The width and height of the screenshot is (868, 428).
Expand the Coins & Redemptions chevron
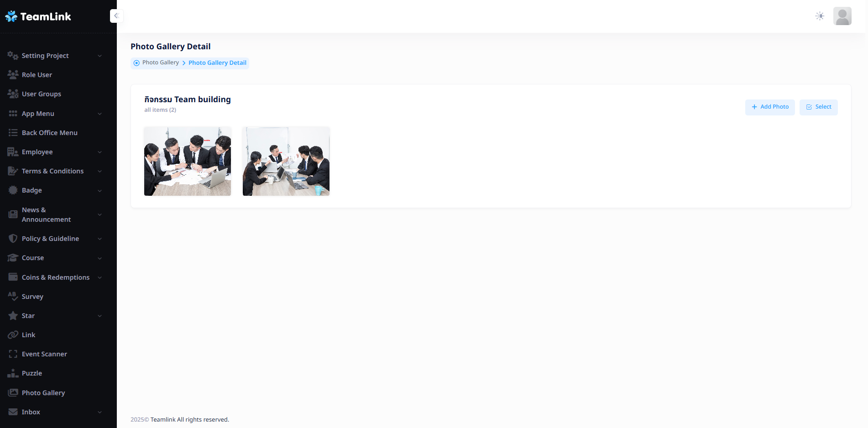(x=99, y=277)
